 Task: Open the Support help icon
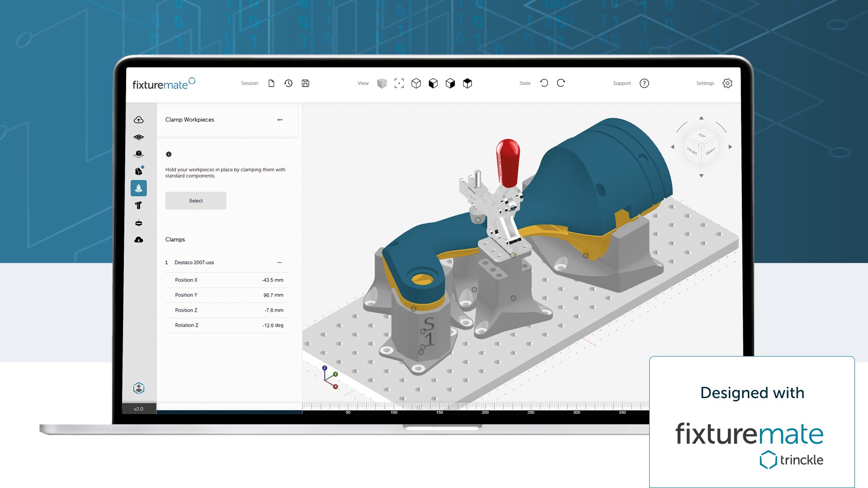644,83
